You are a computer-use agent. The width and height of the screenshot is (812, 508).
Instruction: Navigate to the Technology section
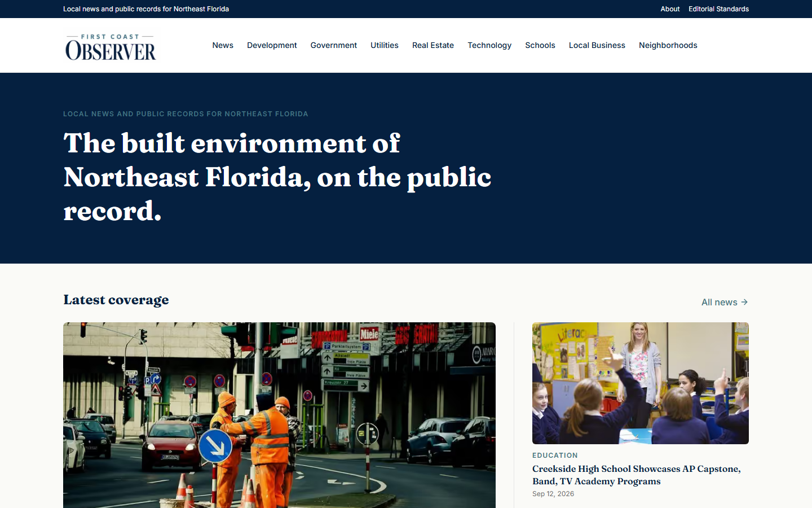pyautogui.click(x=489, y=45)
